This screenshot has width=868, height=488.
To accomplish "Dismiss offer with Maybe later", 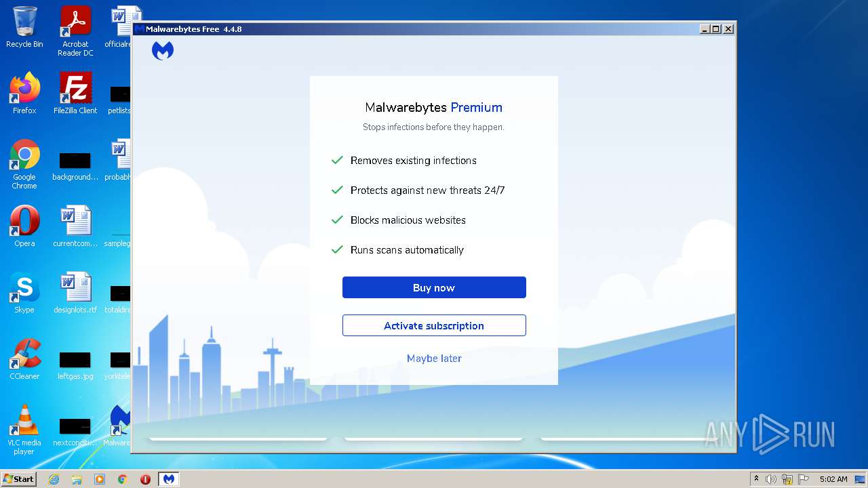I will click(x=434, y=359).
